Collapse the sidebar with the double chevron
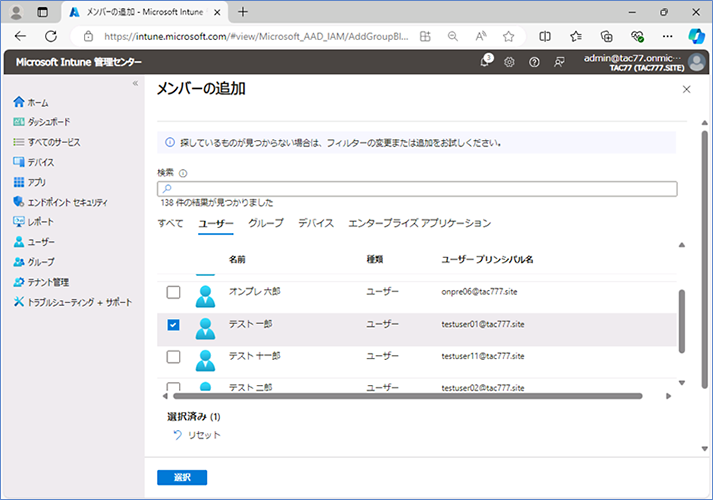Viewport: 713px width, 500px height. pos(135,83)
